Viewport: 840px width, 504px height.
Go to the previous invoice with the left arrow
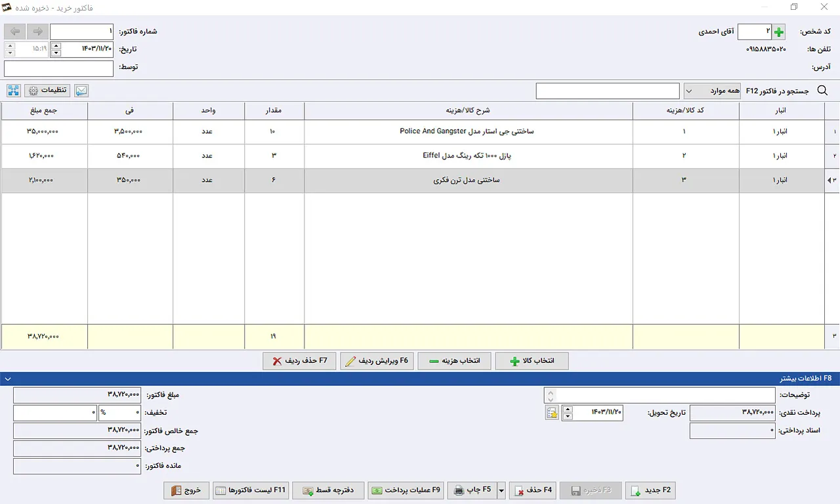(x=15, y=31)
